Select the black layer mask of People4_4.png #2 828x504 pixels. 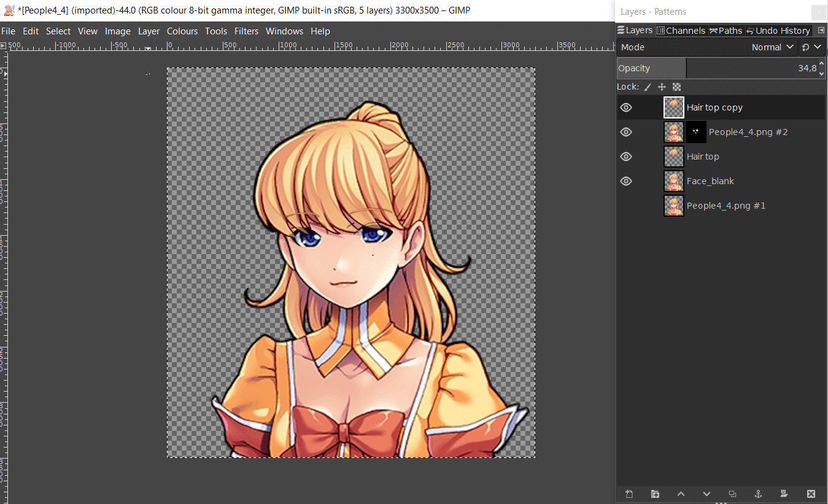click(x=696, y=132)
